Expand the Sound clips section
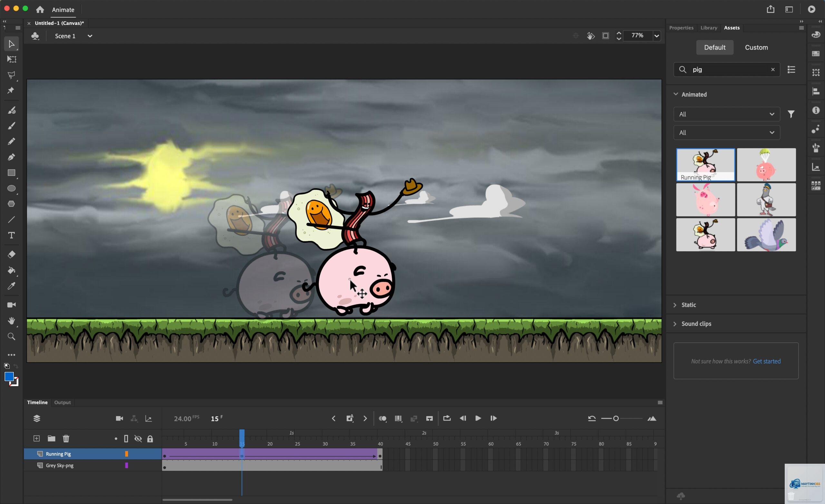 [x=675, y=324]
